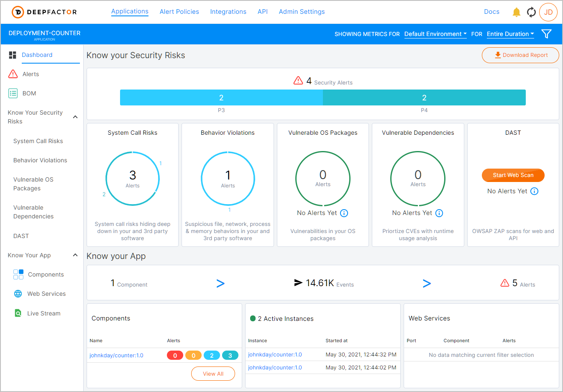The height and width of the screenshot is (392, 563).
Task: Click the Live Stream search-document icon
Action: [18, 313]
